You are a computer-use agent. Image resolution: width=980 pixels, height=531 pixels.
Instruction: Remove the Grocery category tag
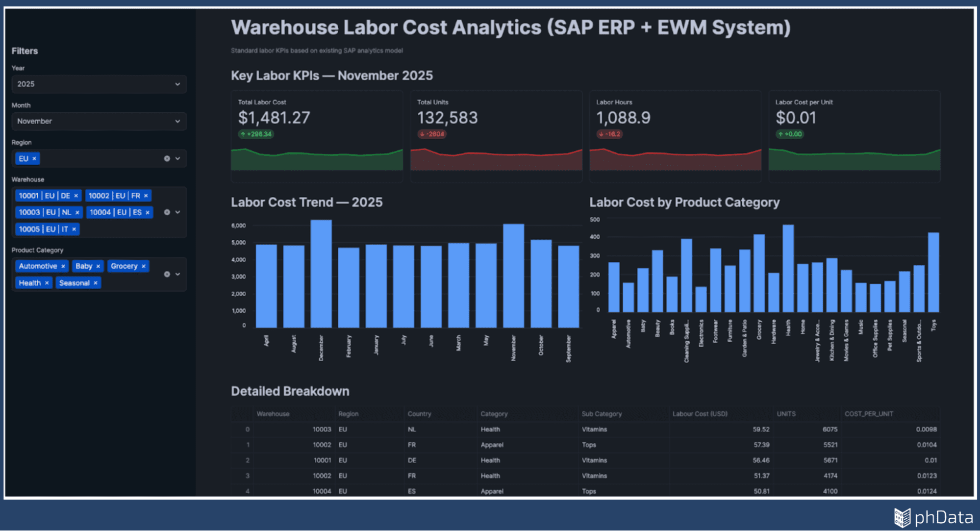[x=144, y=266]
